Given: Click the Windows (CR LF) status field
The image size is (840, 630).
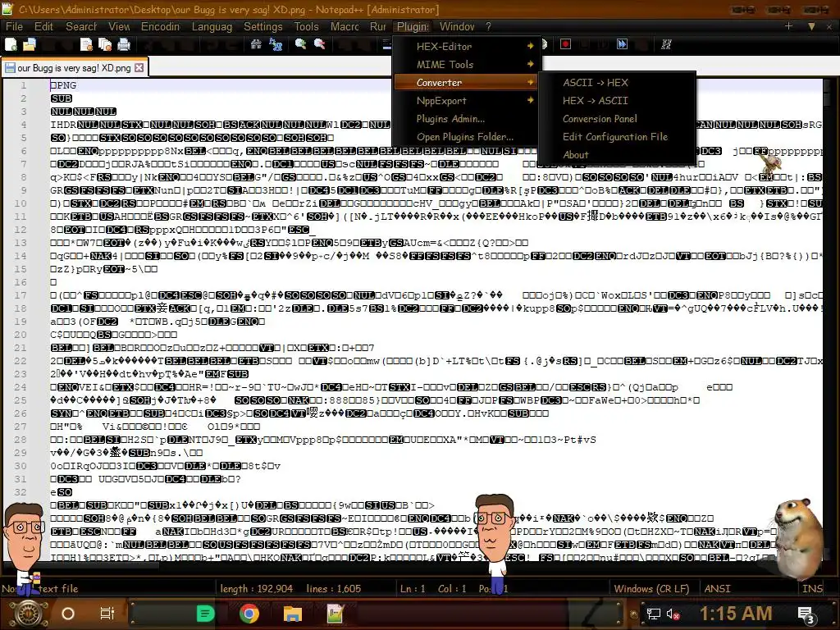Looking at the screenshot, I should tap(651, 588).
